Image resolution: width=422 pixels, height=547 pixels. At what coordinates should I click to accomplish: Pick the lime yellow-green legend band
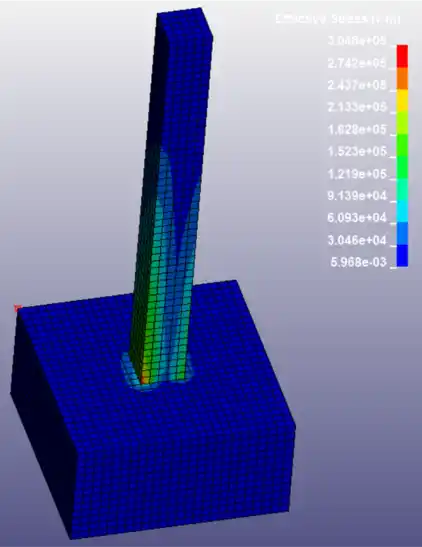[402, 123]
